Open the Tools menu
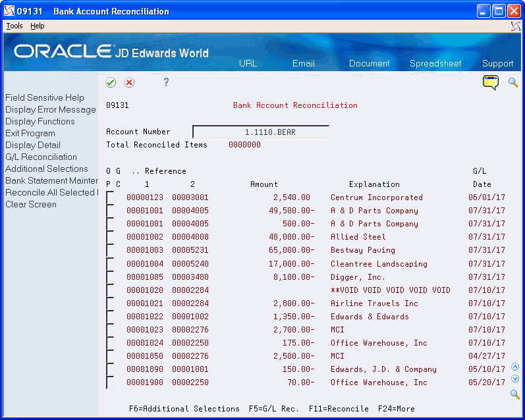 point(14,26)
